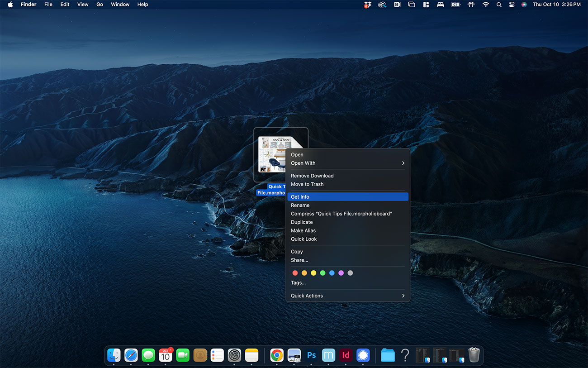This screenshot has width=588, height=368.
Task: Expand the Quick Actions submenu
Action: [347, 296]
